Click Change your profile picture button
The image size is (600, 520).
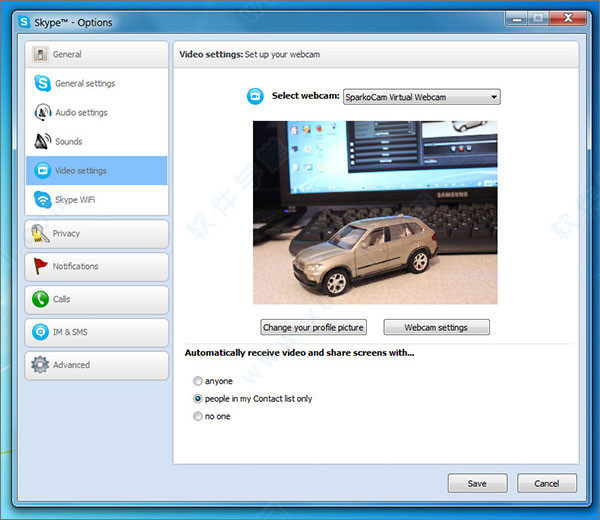(313, 327)
